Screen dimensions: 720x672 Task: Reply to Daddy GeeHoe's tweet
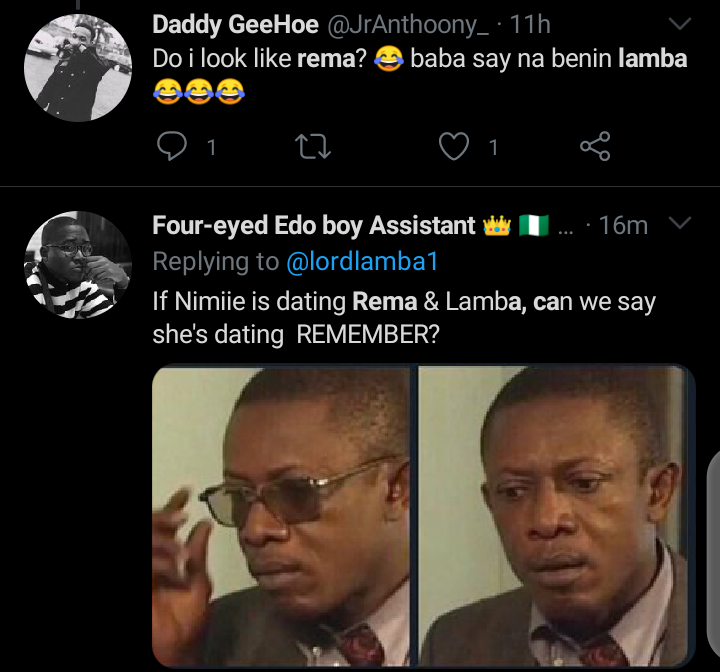pyautogui.click(x=173, y=148)
